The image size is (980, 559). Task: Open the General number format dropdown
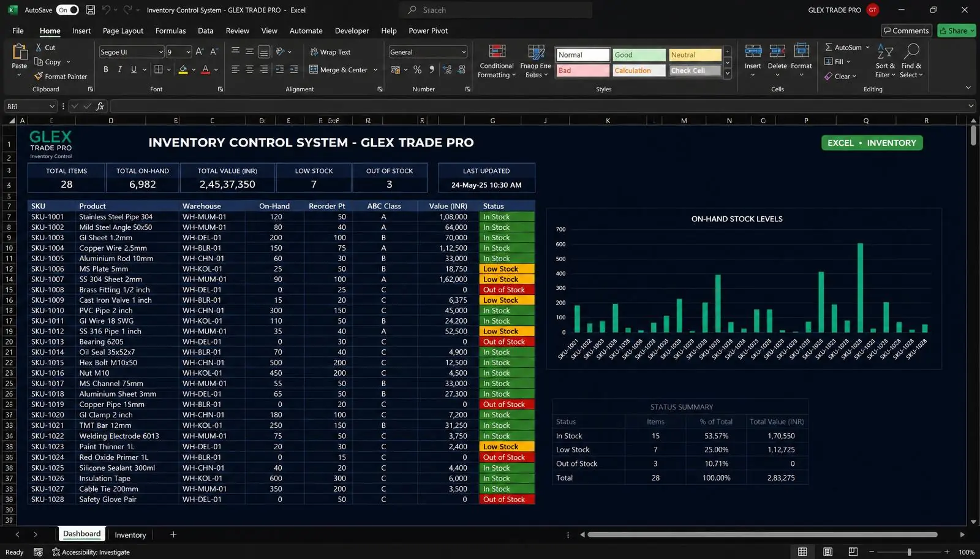coord(464,52)
